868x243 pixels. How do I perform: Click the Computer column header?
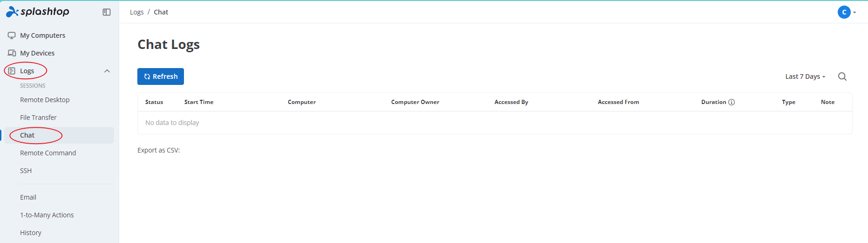tap(302, 102)
